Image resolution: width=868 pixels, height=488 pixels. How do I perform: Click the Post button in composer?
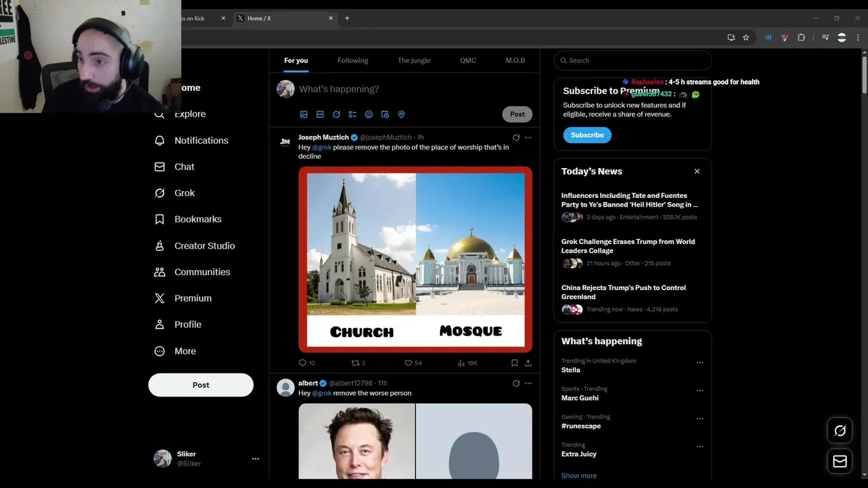517,115
